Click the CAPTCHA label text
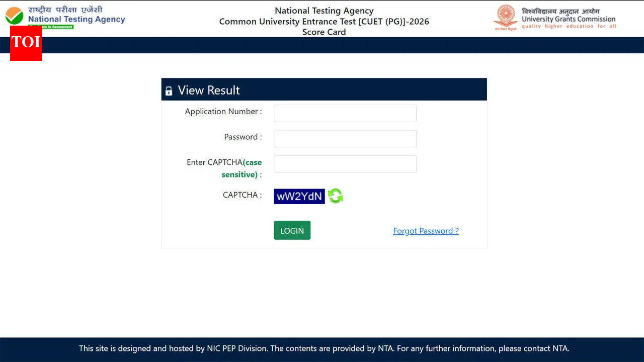The height and width of the screenshot is (362, 644). point(242,195)
